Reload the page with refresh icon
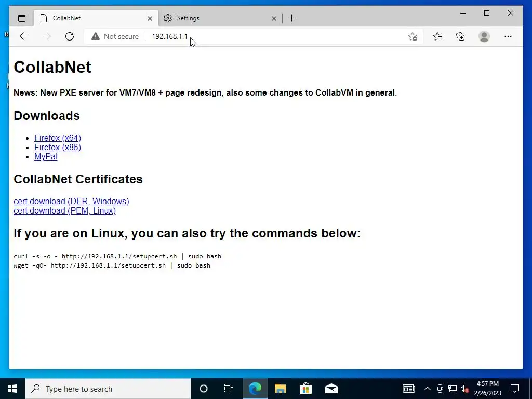532x399 pixels. tap(70, 36)
